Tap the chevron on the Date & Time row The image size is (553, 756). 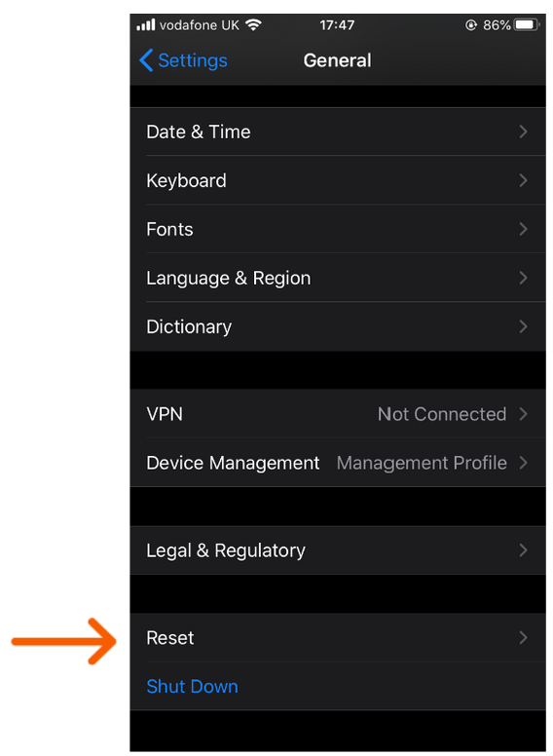point(523,132)
